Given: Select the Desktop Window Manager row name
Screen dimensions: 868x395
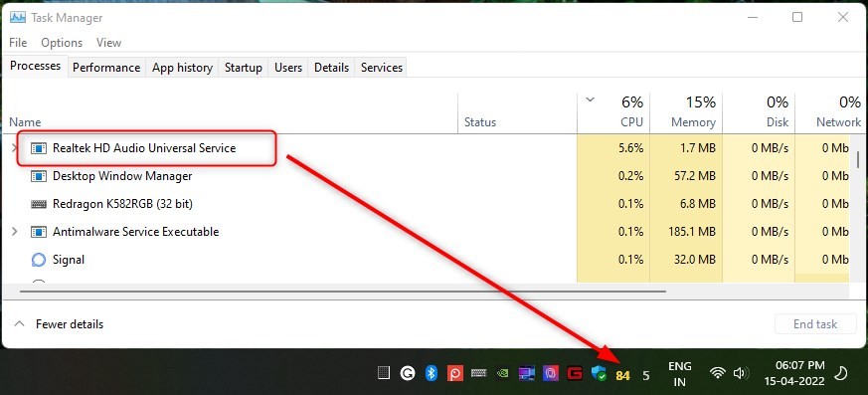Looking at the screenshot, I should coord(122,176).
